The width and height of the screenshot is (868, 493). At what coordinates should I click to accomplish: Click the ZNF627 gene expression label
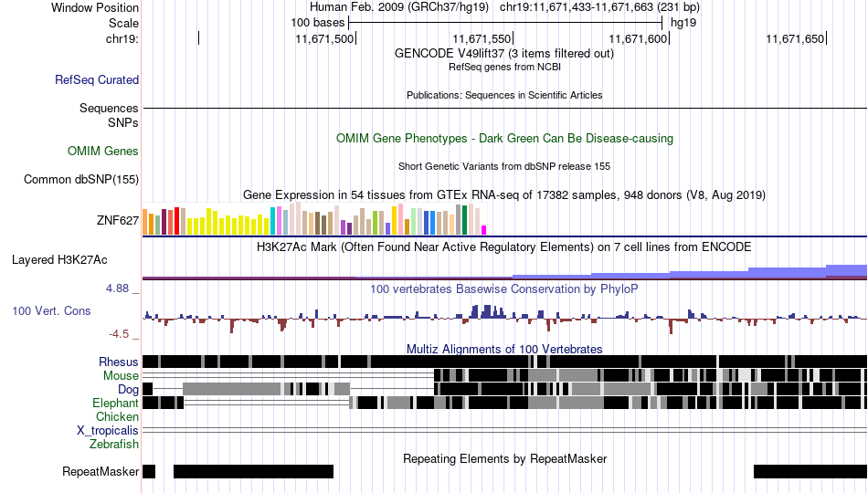(x=118, y=220)
